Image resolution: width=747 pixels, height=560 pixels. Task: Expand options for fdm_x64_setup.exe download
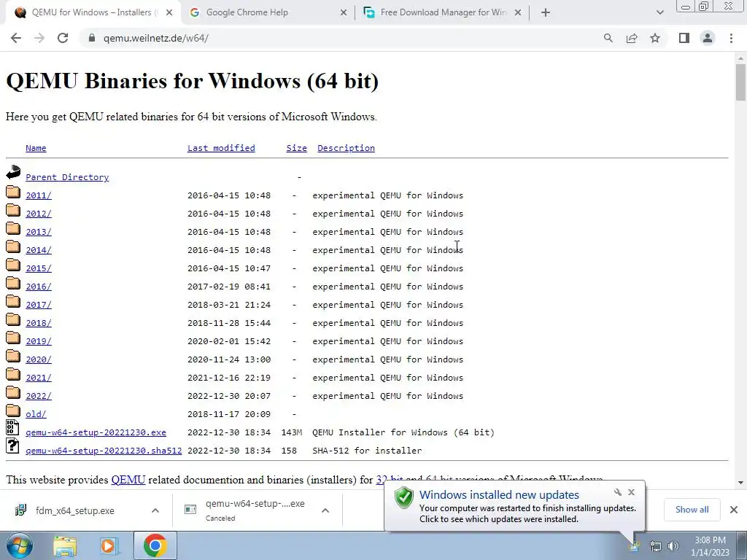[x=155, y=510]
